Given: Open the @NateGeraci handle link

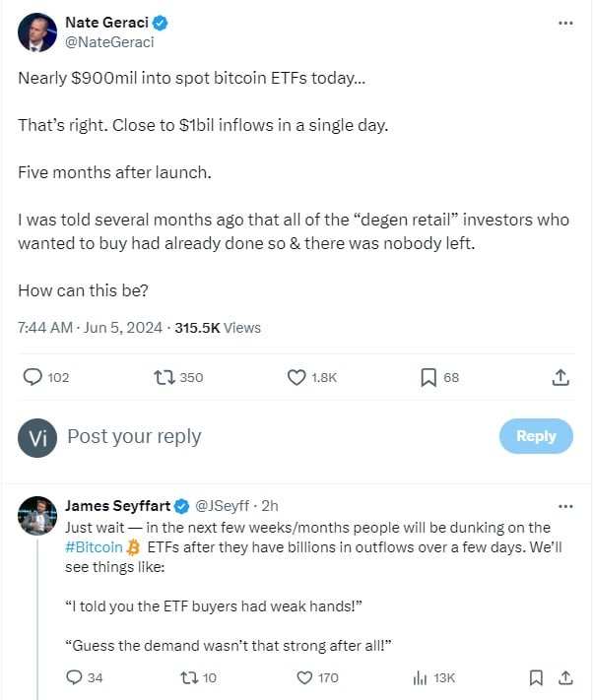Looking at the screenshot, I should point(110,42).
